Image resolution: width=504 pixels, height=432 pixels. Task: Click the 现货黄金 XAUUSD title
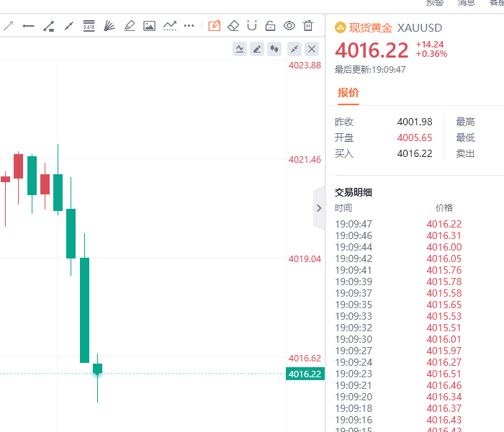tap(396, 27)
